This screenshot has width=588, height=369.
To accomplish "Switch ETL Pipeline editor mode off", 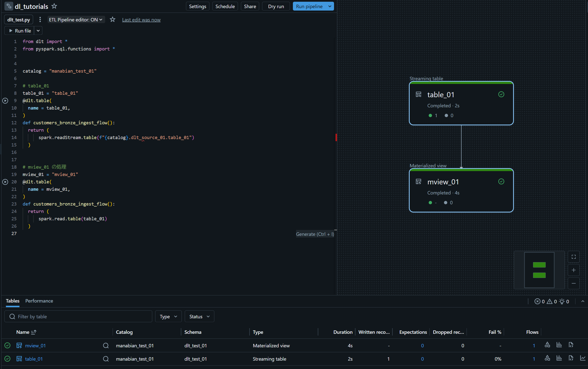I will [76, 19].
